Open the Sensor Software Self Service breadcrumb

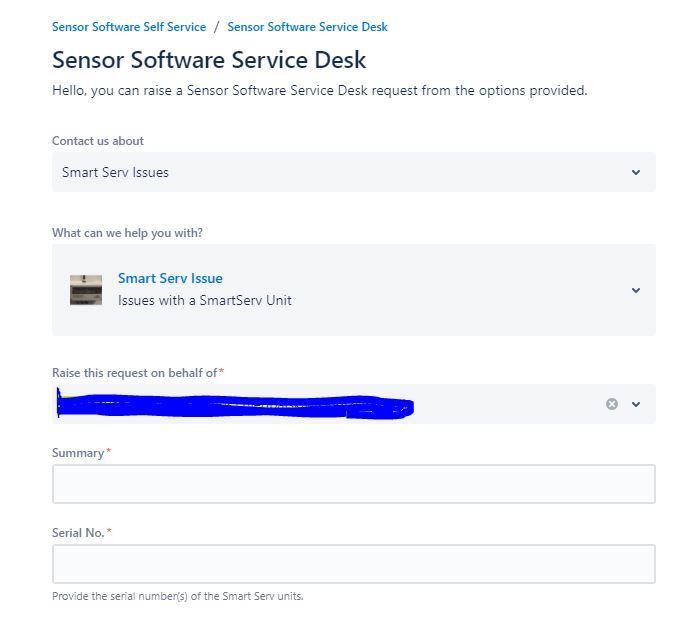click(x=129, y=27)
